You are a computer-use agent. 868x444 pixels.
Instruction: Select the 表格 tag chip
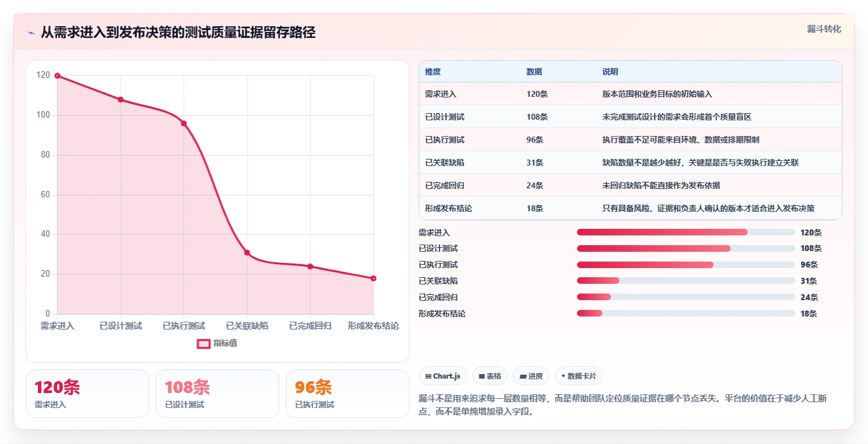tap(490, 376)
